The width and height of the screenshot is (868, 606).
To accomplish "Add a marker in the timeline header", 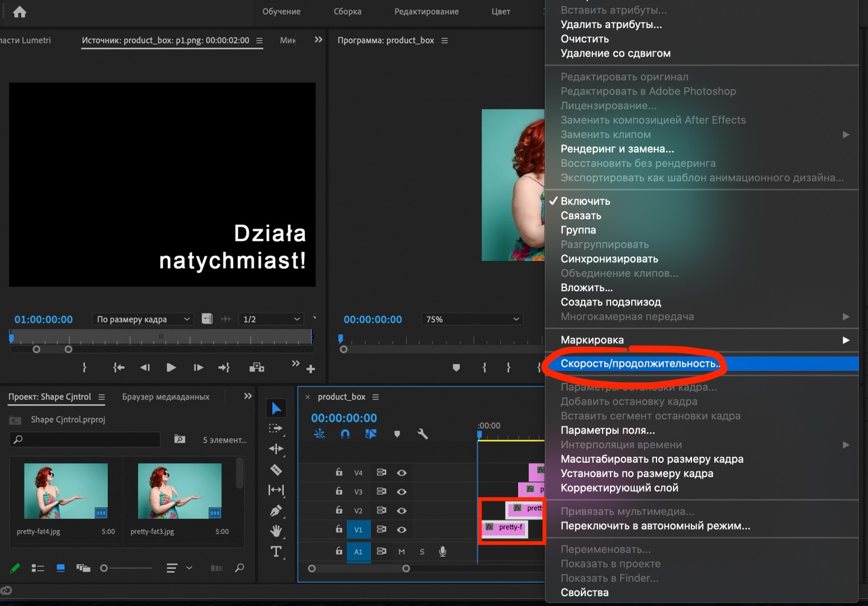I will [397, 434].
